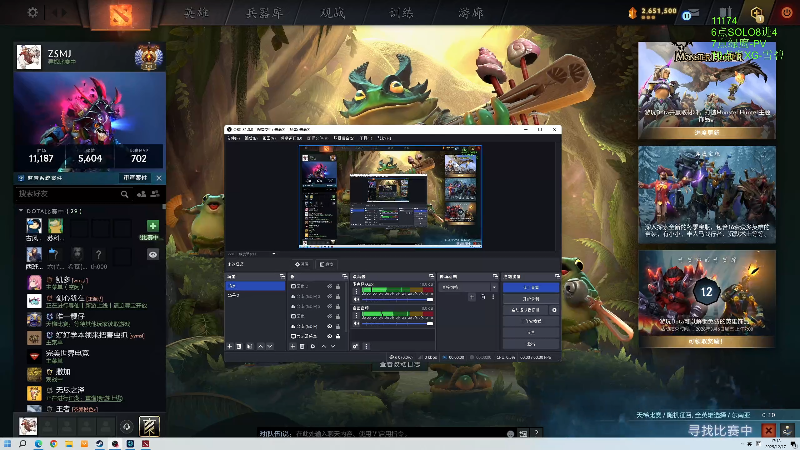Click the question mark beside chat bar

pos(537,433)
